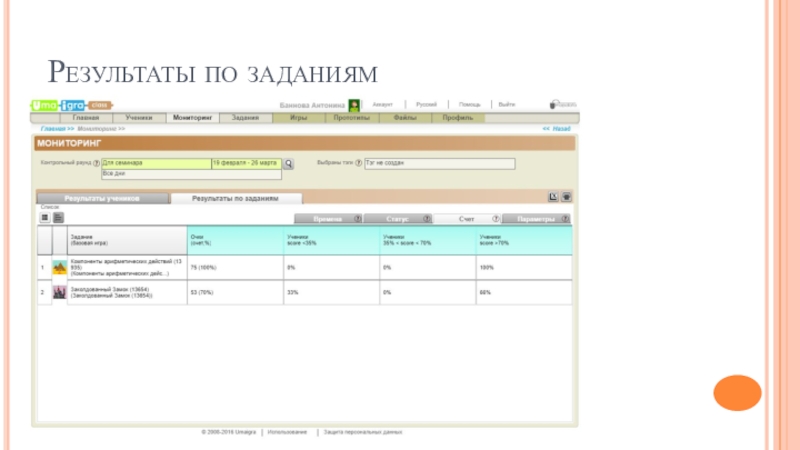Open the Профиль navigation tab
The image size is (800, 450).
[x=458, y=118]
